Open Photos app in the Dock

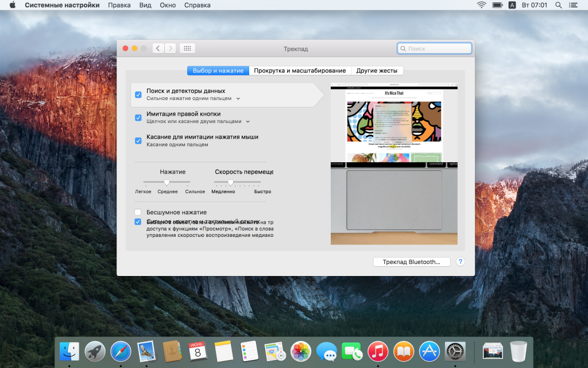[x=300, y=350]
